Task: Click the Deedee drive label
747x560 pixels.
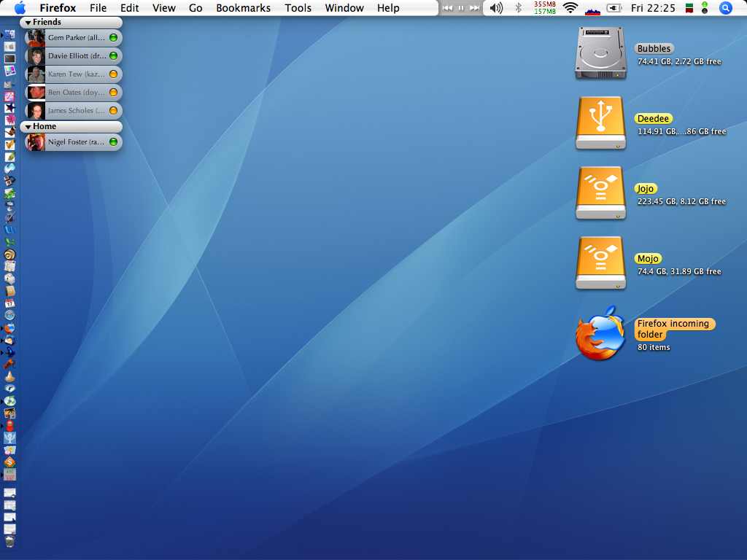Action: click(x=653, y=119)
